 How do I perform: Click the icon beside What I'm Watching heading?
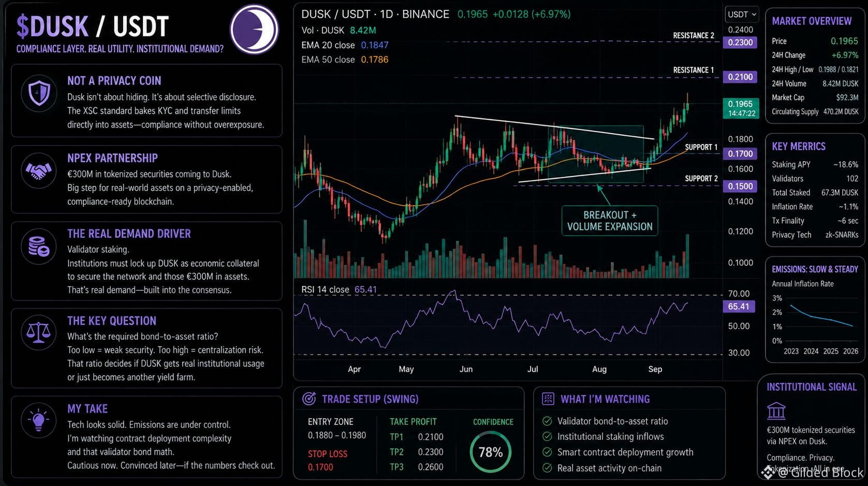(548, 399)
